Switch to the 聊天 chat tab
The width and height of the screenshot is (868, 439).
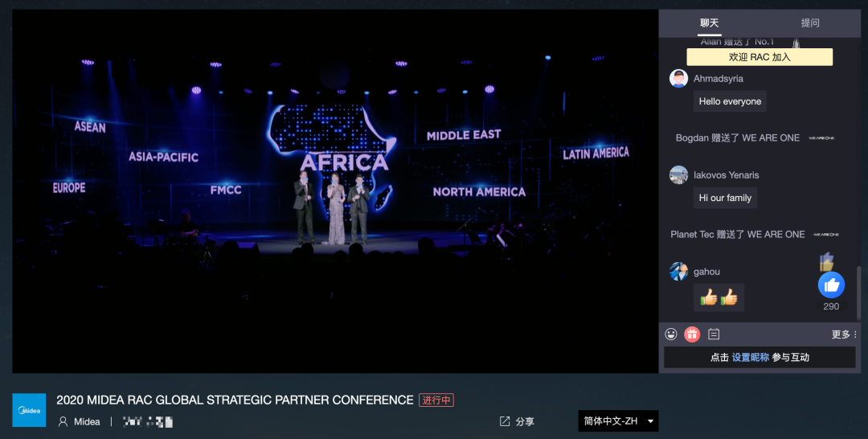709,23
